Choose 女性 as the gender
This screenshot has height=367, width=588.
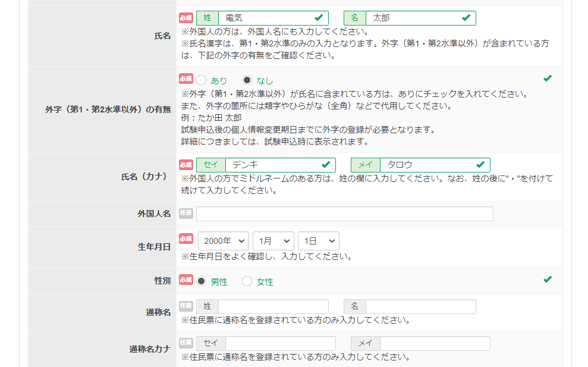(x=247, y=281)
